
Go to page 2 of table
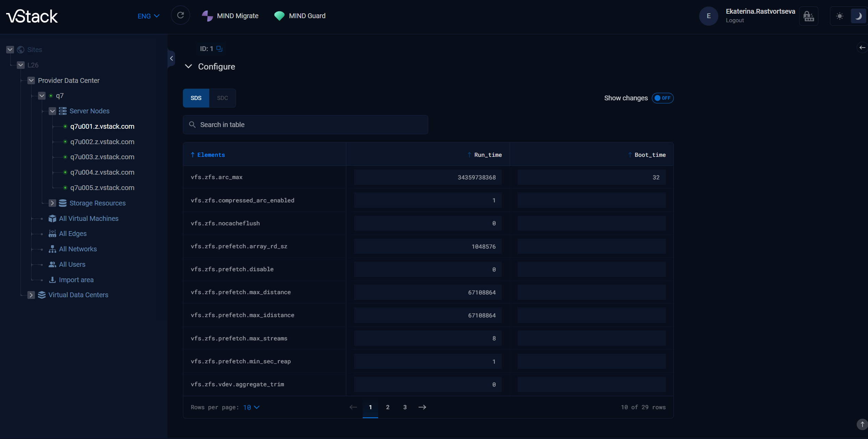(387, 407)
